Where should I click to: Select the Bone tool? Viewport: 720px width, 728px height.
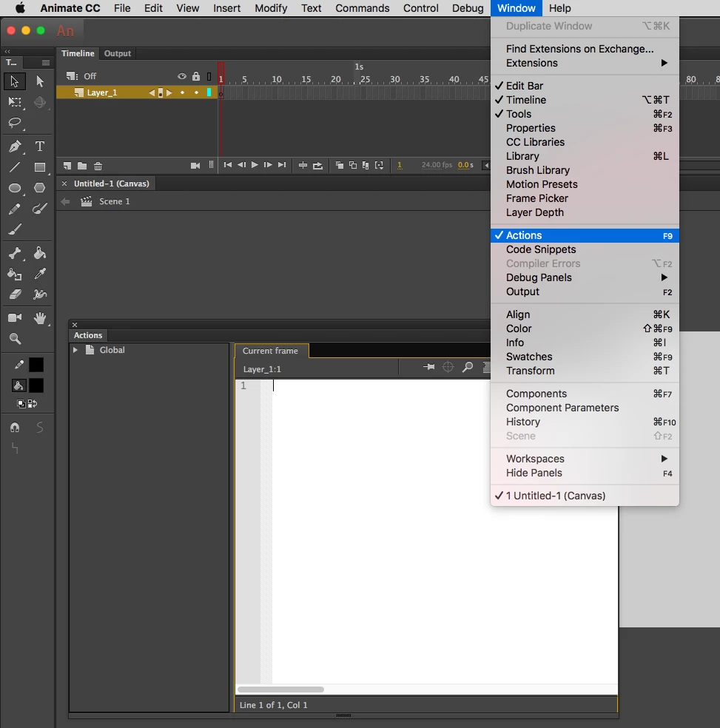pyautogui.click(x=14, y=253)
